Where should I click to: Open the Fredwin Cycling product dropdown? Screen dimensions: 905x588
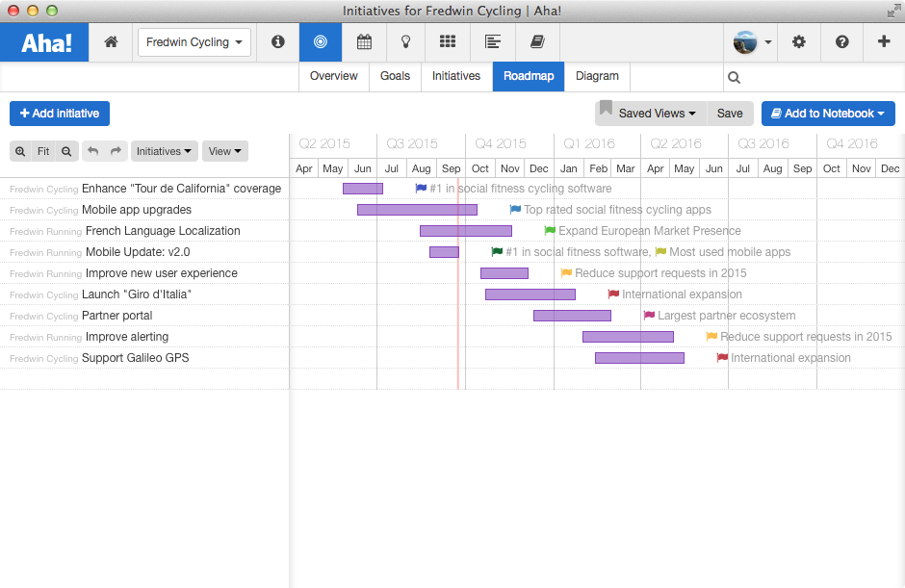[x=194, y=42]
